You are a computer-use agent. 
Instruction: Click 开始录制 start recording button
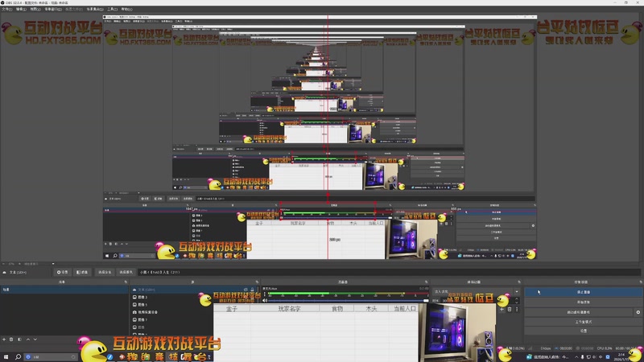[583, 302]
